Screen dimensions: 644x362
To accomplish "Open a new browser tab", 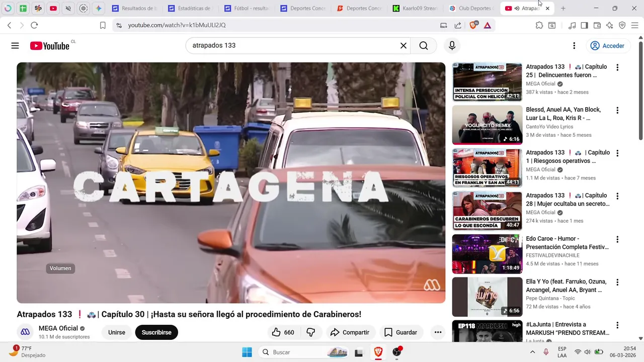I will 563,9.
